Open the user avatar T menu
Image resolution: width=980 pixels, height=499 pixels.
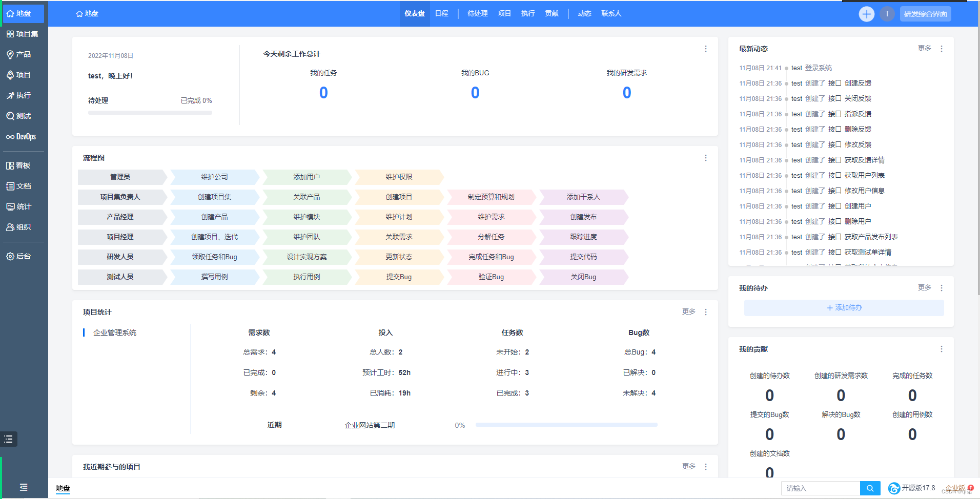pyautogui.click(x=887, y=14)
